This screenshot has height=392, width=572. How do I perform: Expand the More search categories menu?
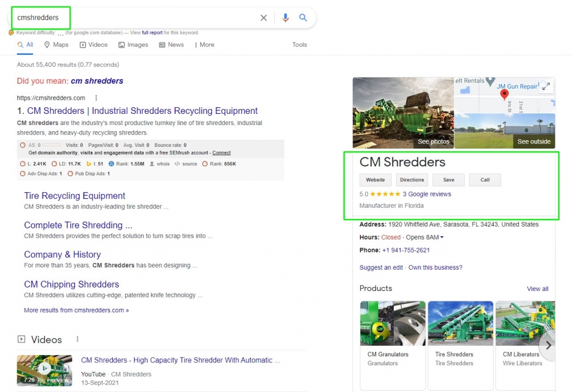(204, 45)
